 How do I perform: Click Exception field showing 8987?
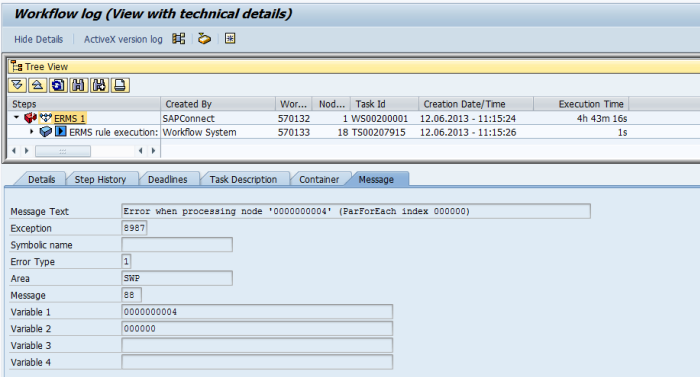point(134,228)
